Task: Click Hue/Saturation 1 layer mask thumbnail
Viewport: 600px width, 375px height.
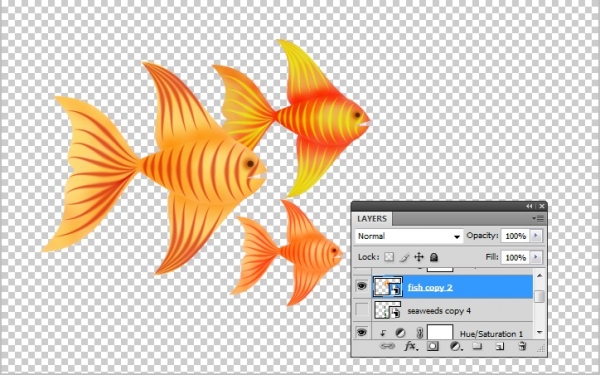Action: click(x=440, y=332)
